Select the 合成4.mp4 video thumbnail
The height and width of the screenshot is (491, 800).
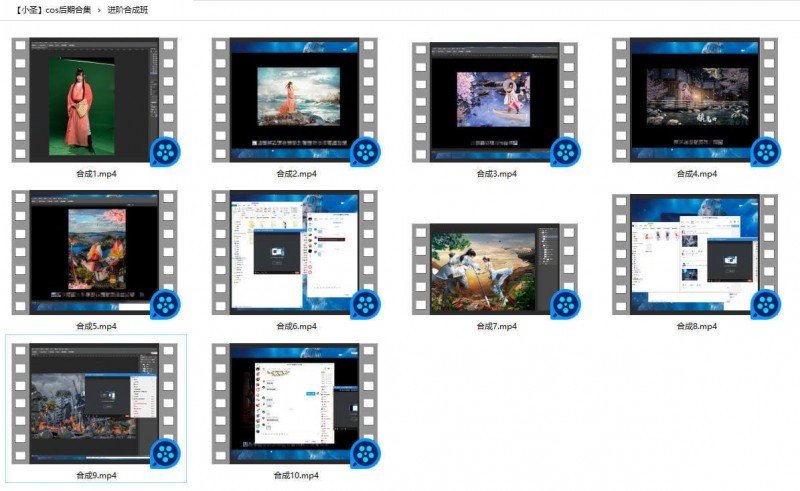coord(696,98)
